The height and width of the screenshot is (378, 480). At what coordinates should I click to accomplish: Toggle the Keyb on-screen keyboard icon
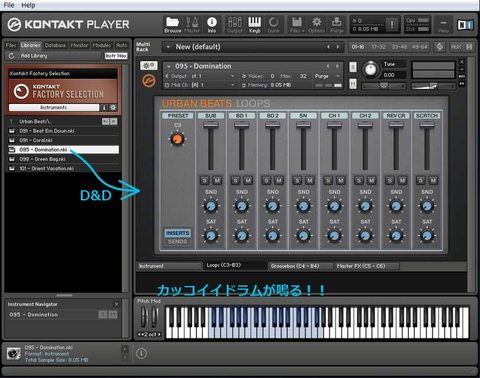[x=254, y=25]
